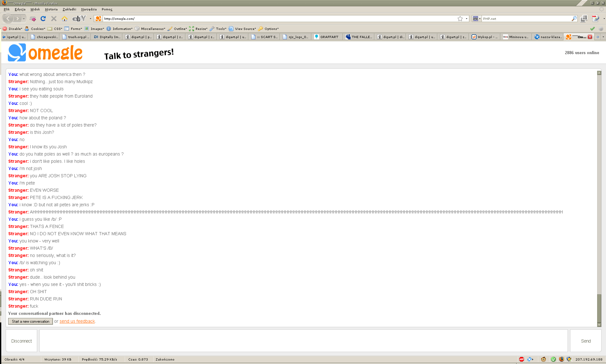
Task: Click the green validation checkmark in developer toolbar
Action: 592,29
